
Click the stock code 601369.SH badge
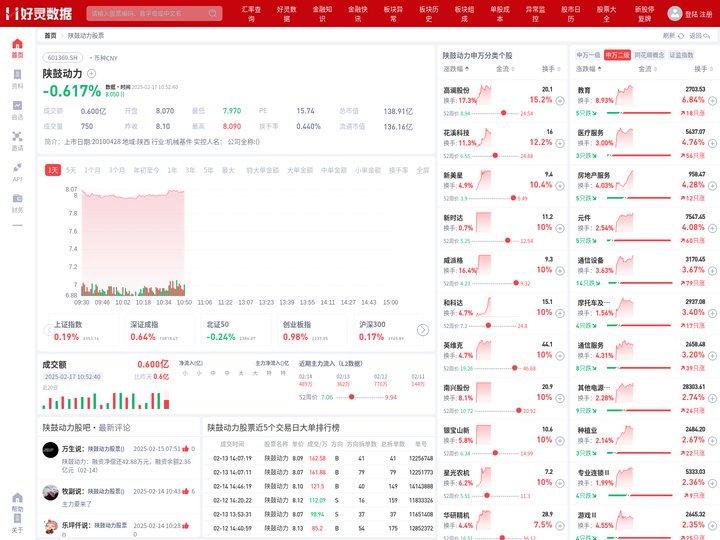click(x=63, y=57)
